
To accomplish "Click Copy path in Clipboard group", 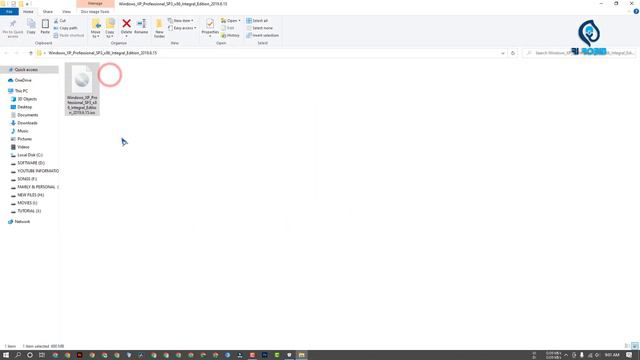I will (65, 28).
